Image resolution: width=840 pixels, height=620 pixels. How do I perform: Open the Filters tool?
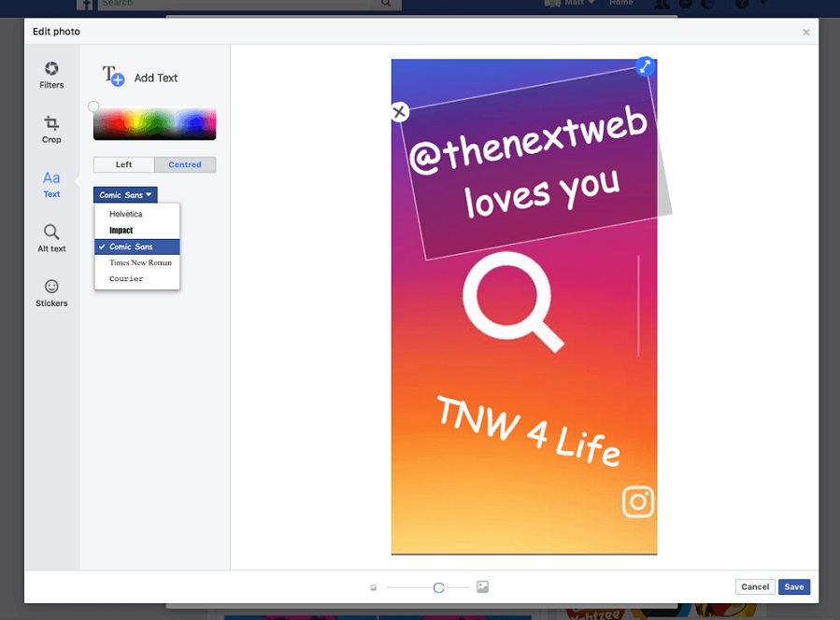[51, 75]
